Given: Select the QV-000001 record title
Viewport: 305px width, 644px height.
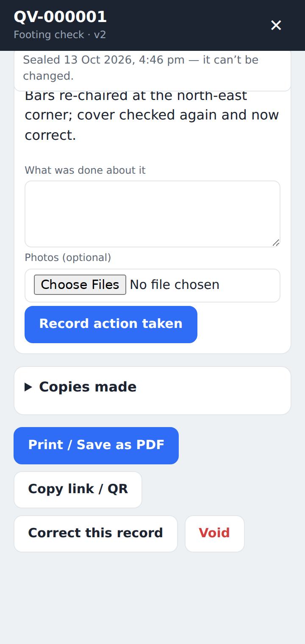Looking at the screenshot, I should click(60, 17).
